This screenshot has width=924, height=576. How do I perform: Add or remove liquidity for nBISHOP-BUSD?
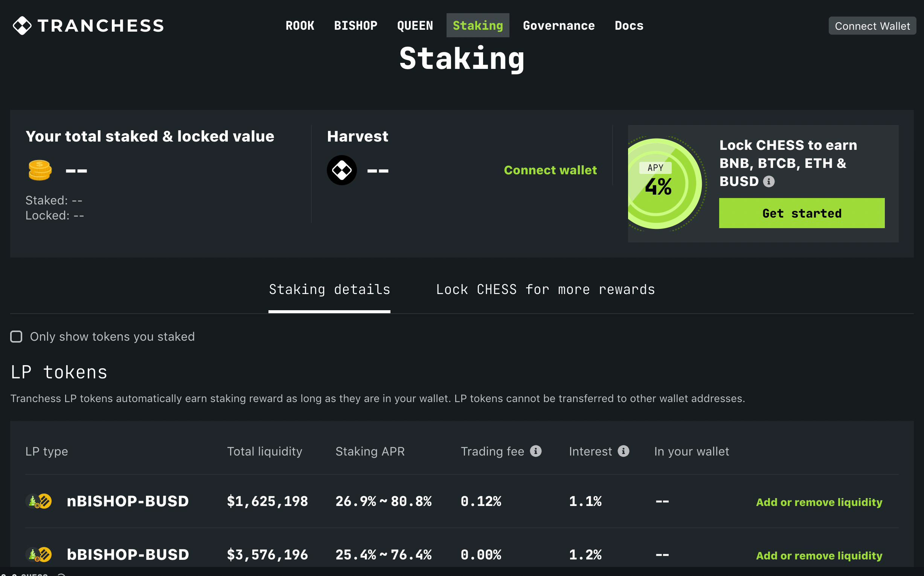[819, 502]
